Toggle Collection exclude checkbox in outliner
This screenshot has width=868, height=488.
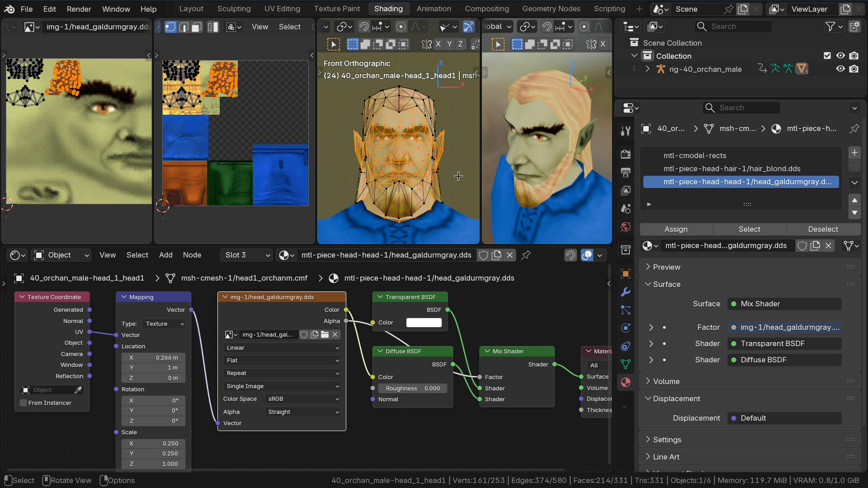[x=827, y=56]
